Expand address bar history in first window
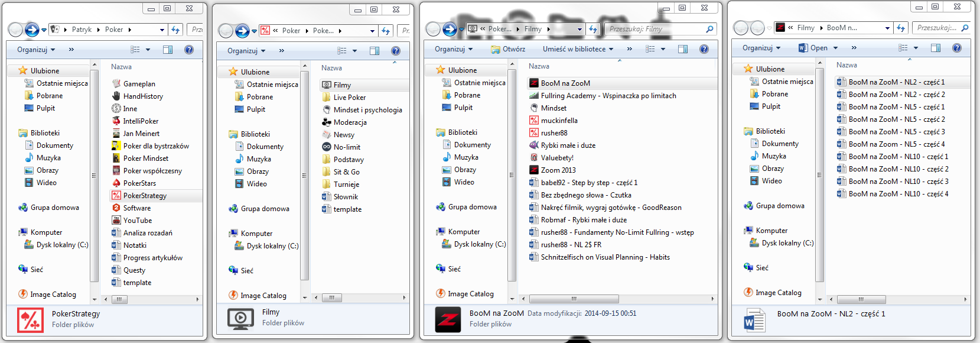The height and width of the screenshot is (343, 980). 162,30
